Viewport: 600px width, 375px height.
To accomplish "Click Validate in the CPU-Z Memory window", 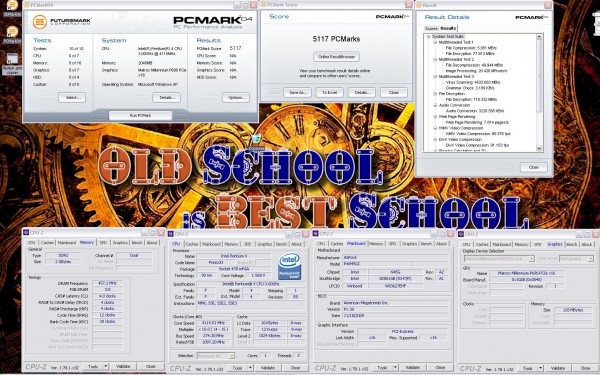I will 123,367.
